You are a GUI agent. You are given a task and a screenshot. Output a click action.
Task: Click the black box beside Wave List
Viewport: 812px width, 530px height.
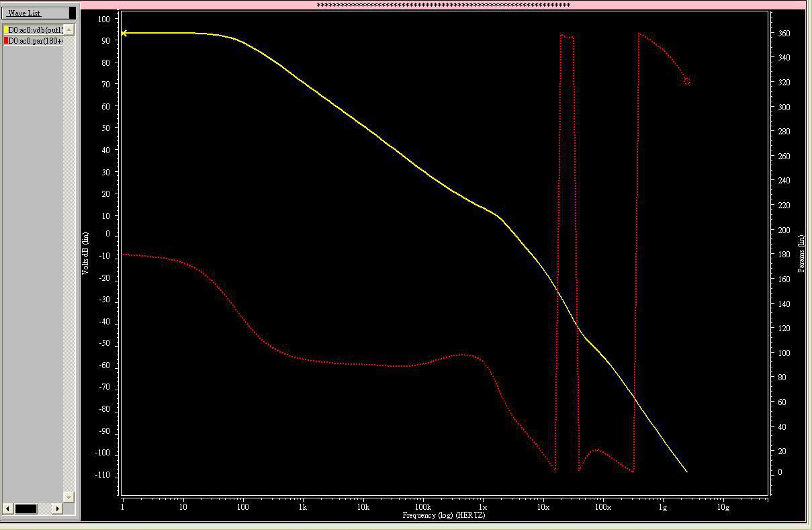tap(73, 13)
